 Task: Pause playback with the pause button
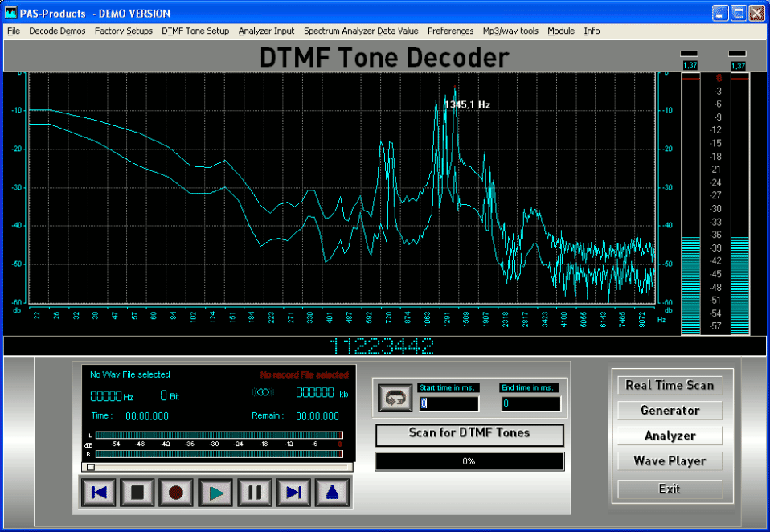point(255,493)
